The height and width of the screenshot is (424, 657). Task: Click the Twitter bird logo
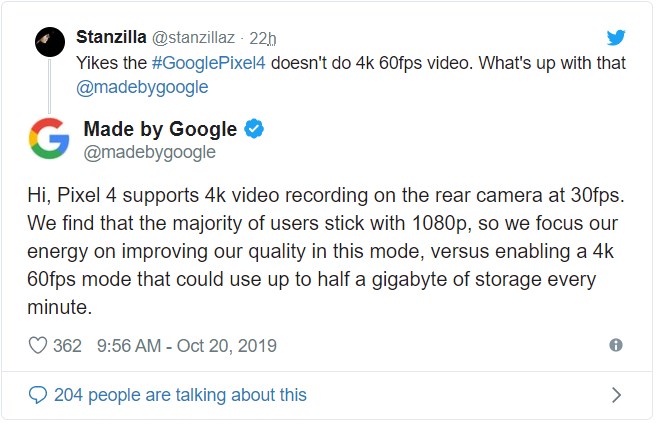click(x=617, y=38)
